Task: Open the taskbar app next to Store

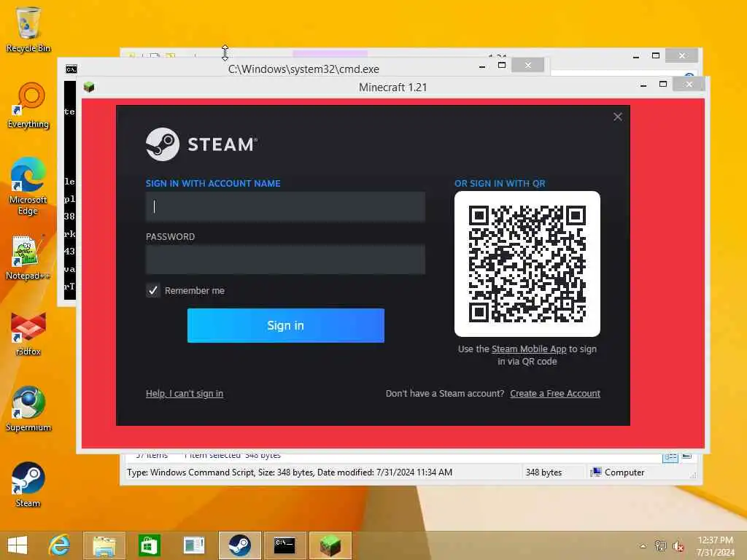Action: pos(194,545)
